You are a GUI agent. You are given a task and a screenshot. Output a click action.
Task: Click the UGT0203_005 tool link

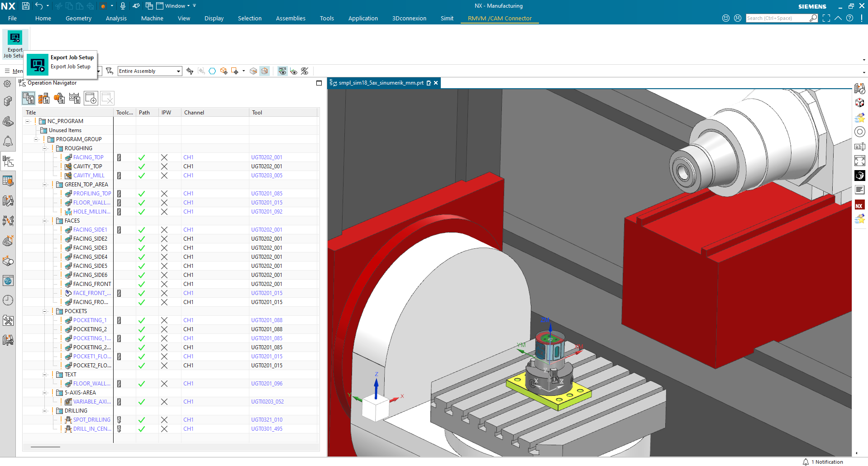(x=267, y=175)
